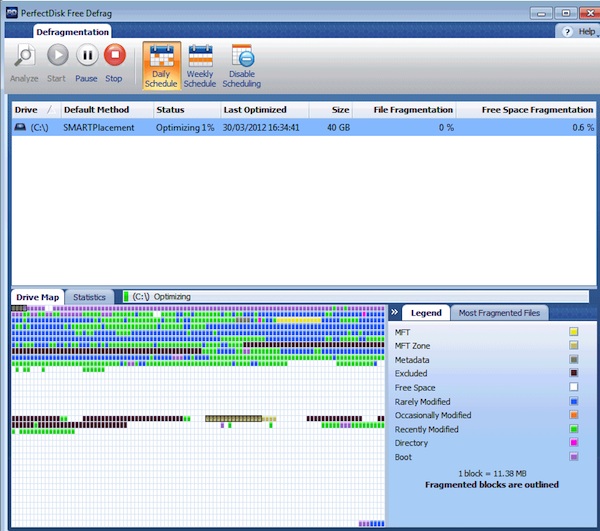Open the Statistics tab
This screenshot has height=531, width=600.
click(89, 297)
